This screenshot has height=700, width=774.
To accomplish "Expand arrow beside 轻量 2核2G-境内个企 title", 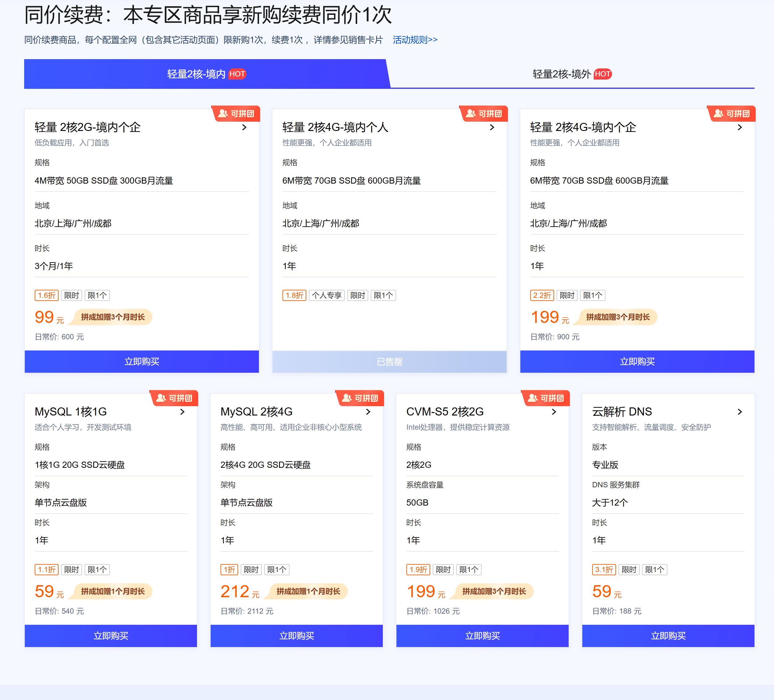I will coord(244,128).
